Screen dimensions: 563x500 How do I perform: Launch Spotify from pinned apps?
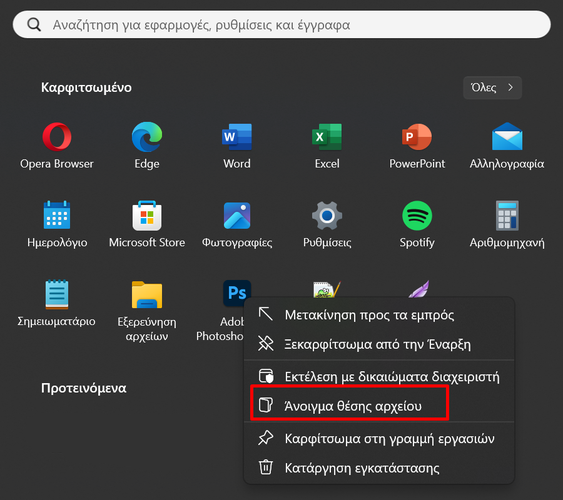pos(417,224)
